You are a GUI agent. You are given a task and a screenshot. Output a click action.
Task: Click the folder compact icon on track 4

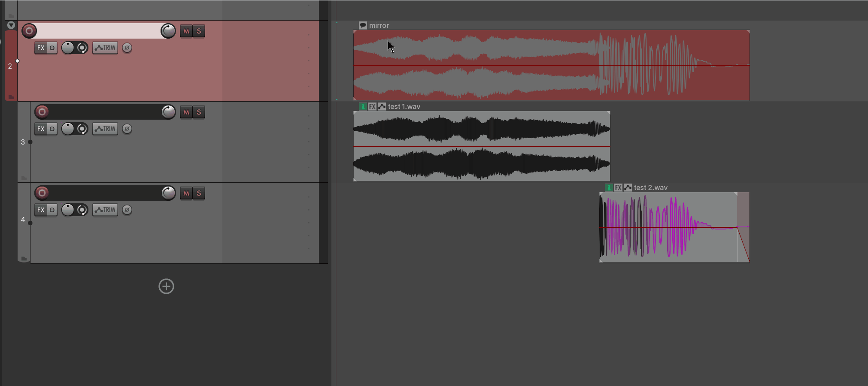[x=24, y=259]
